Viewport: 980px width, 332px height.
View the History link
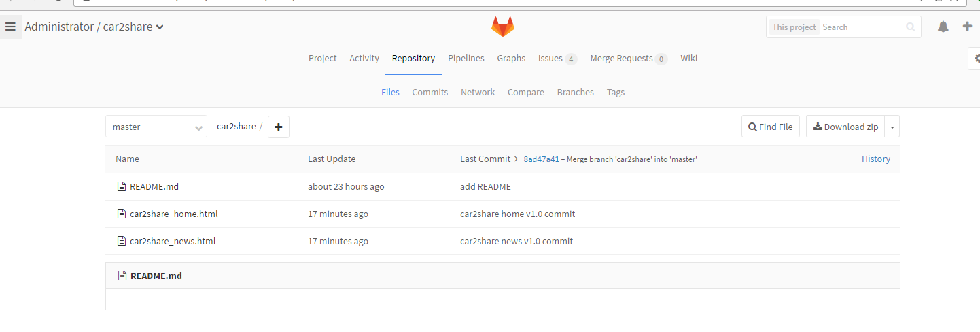tap(875, 159)
